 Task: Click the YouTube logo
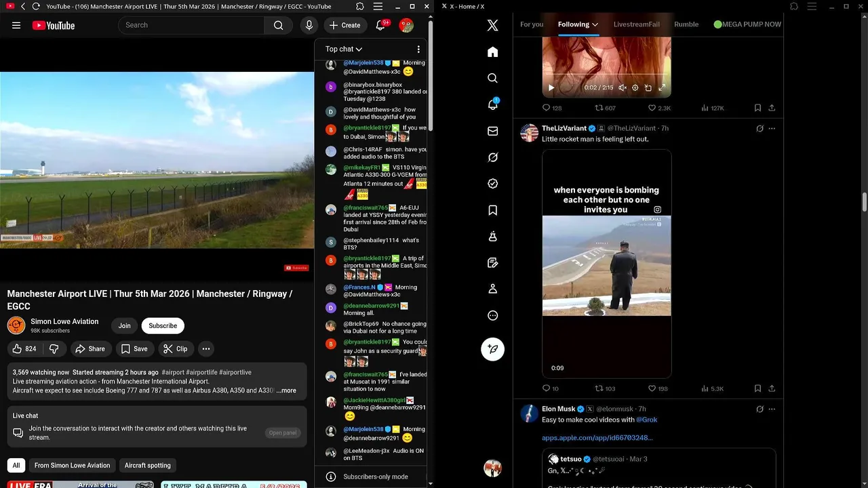53,25
